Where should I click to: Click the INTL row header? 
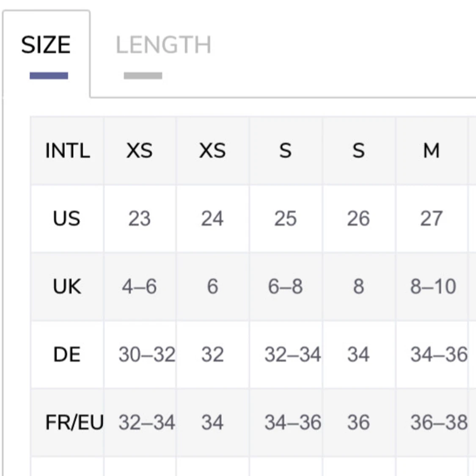tap(67, 151)
